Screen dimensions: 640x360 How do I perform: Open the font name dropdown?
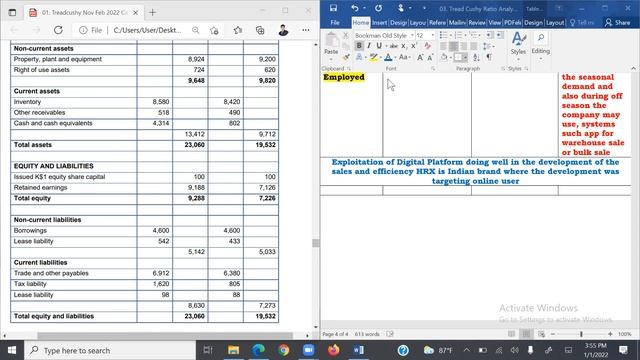412,36
